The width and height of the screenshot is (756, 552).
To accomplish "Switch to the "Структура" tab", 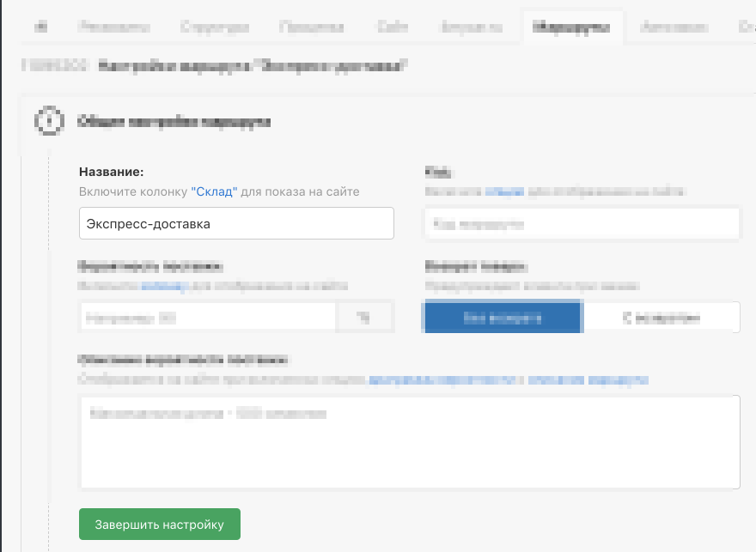I will coord(215,27).
